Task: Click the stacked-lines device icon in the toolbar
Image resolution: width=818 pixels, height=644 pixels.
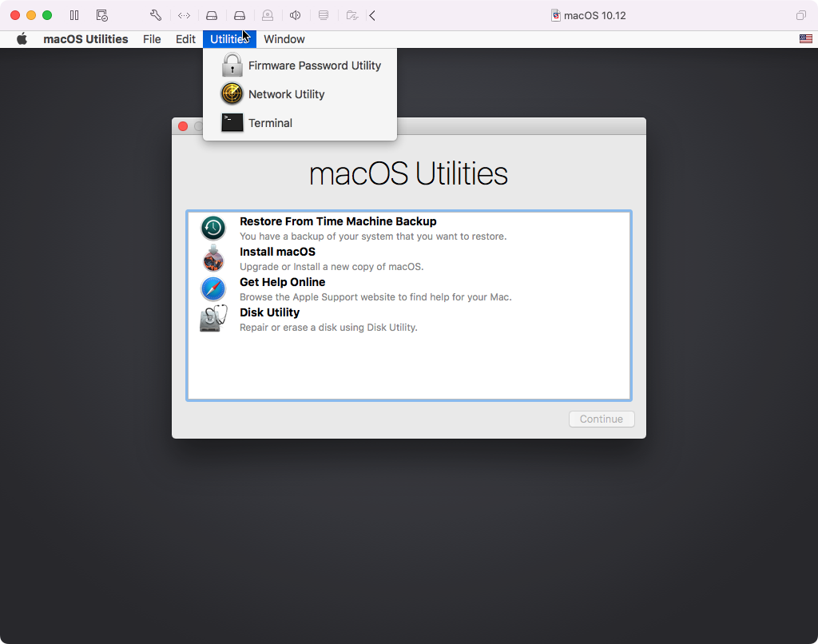Action: [324, 16]
